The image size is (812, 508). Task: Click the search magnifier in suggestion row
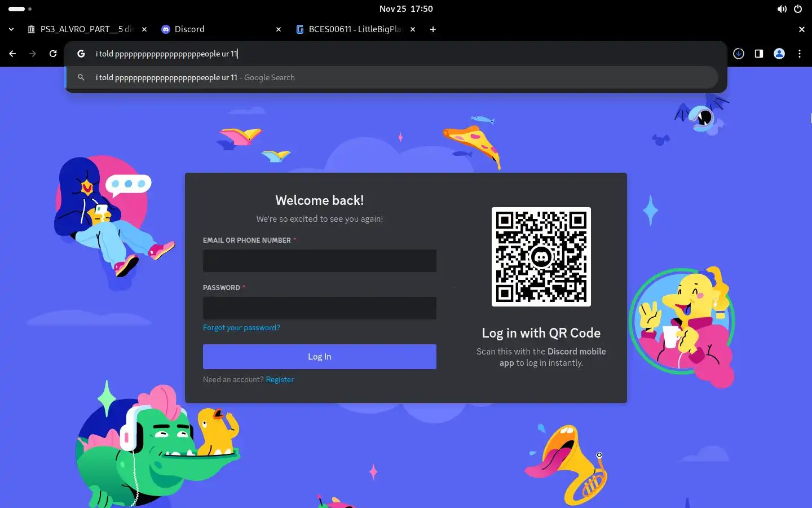pyautogui.click(x=81, y=77)
